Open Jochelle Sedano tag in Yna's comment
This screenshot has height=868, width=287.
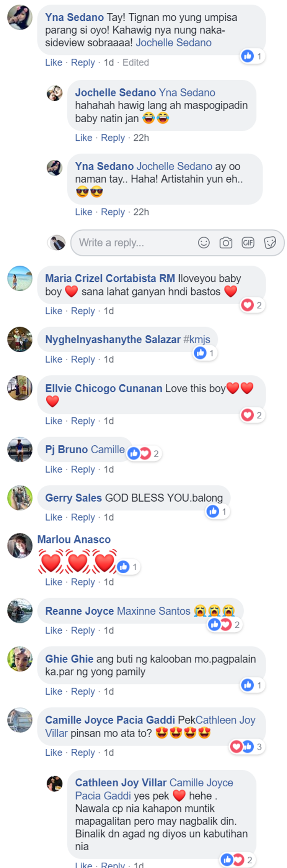[x=174, y=43]
